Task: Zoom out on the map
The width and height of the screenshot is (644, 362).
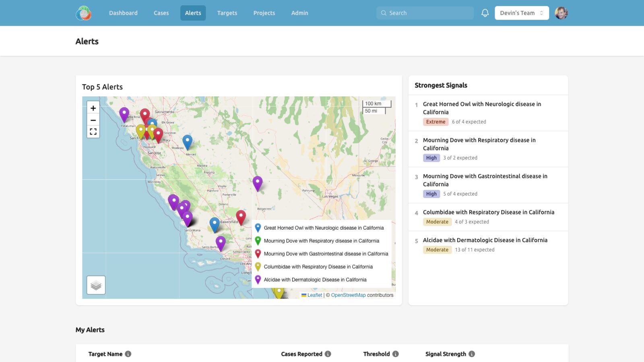Action: pos(93,120)
